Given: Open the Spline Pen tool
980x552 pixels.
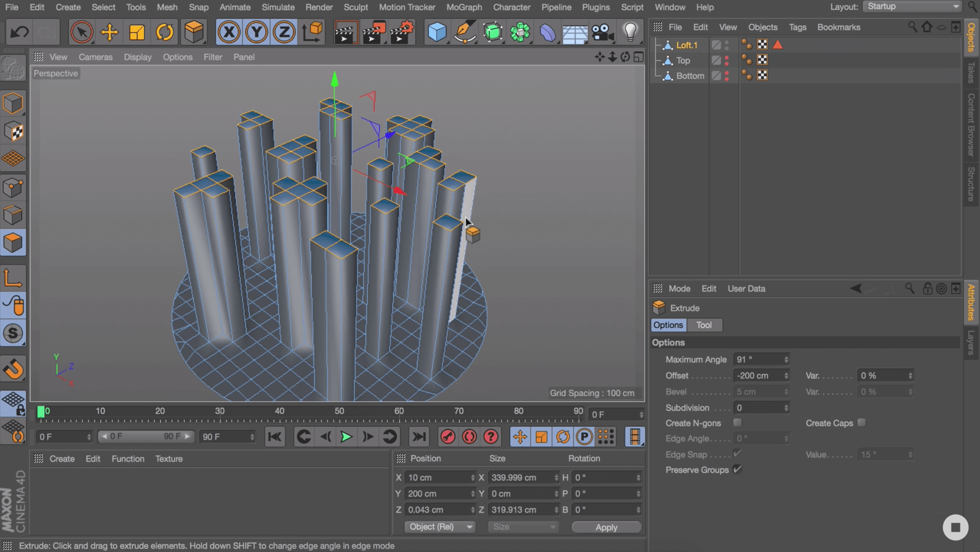Looking at the screenshot, I should tap(465, 32).
